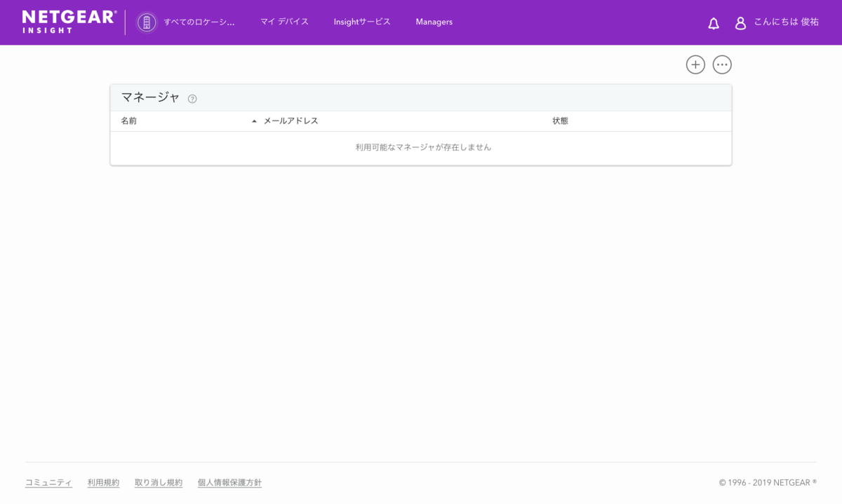The height and width of the screenshot is (504, 842).
Task: Open the Insightサービス menu
Action: click(x=362, y=22)
